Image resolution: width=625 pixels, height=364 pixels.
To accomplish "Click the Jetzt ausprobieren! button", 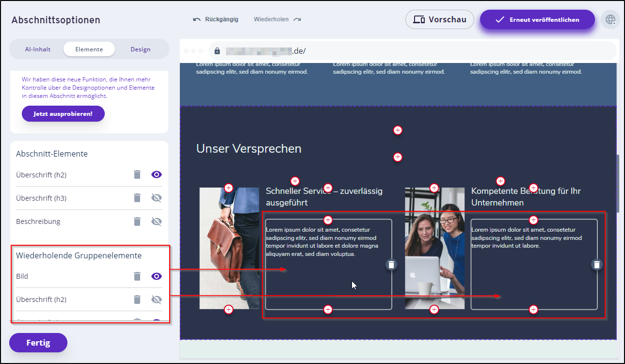I will click(x=63, y=114).
